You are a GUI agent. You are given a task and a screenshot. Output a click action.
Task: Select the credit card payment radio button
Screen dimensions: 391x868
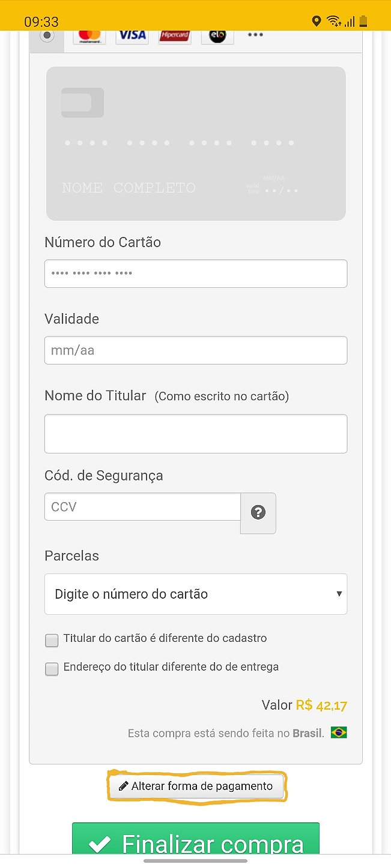[x=47, y=34]
